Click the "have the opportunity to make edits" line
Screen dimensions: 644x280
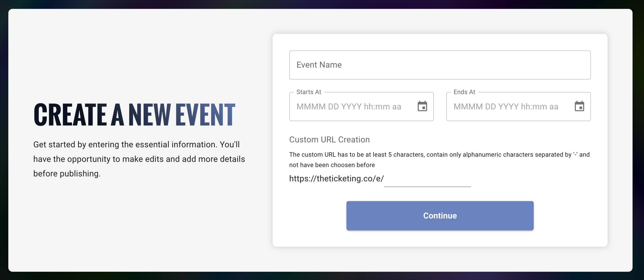[x=139, y=159]
